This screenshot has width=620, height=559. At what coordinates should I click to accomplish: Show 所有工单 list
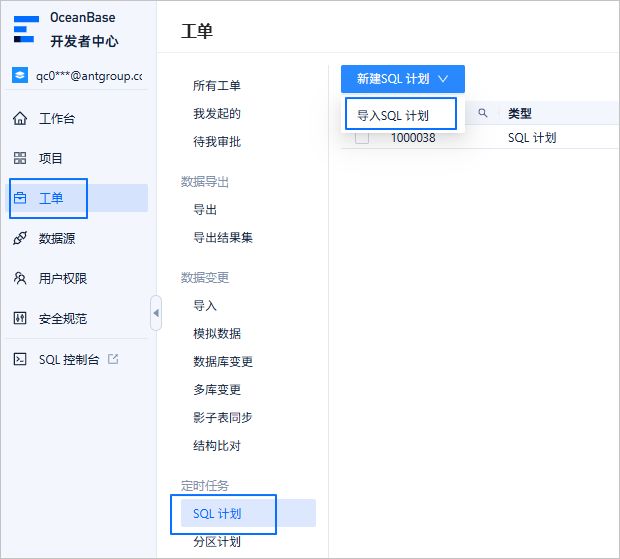[217, 85]
